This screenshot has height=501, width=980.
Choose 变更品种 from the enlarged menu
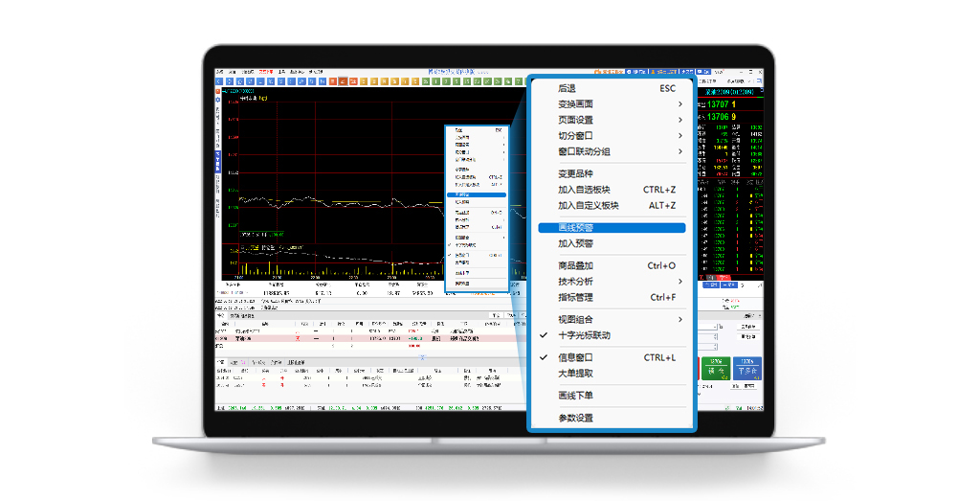612,174
